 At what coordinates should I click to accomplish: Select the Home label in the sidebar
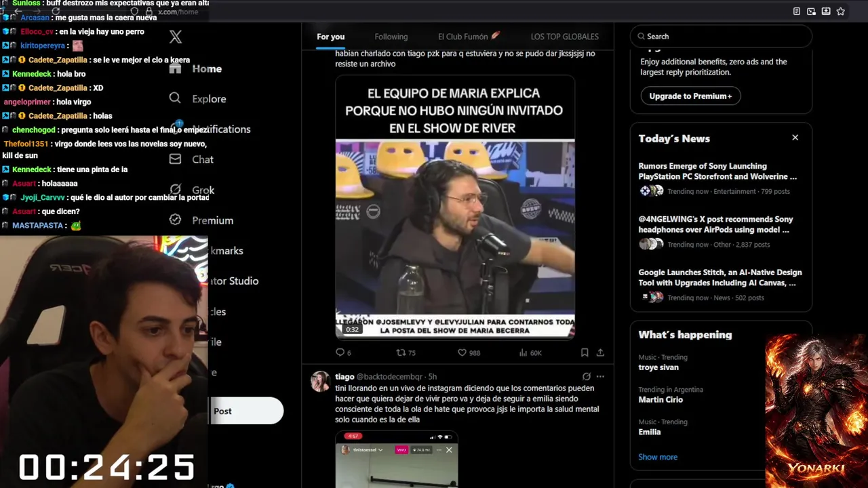[x=207, y=68]
